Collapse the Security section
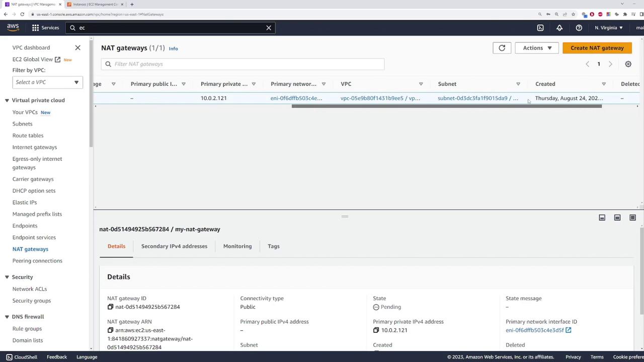The width and height of the screenshot is (644, 362). [x=7, y=277]
